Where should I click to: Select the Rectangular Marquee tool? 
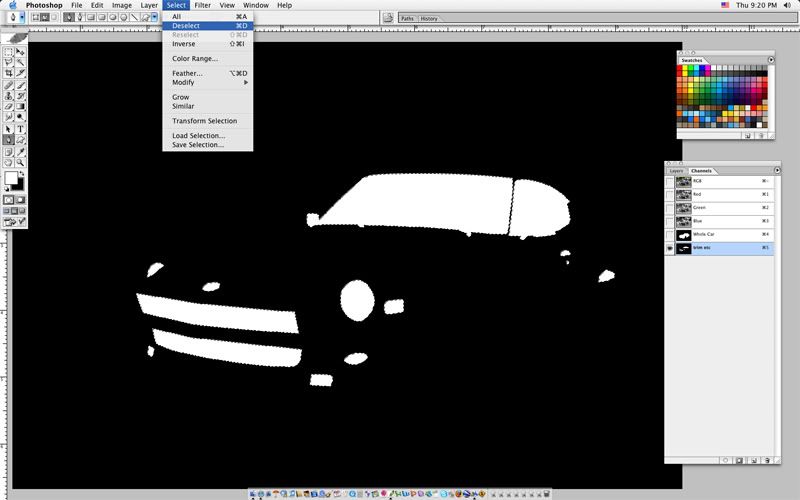9,51
